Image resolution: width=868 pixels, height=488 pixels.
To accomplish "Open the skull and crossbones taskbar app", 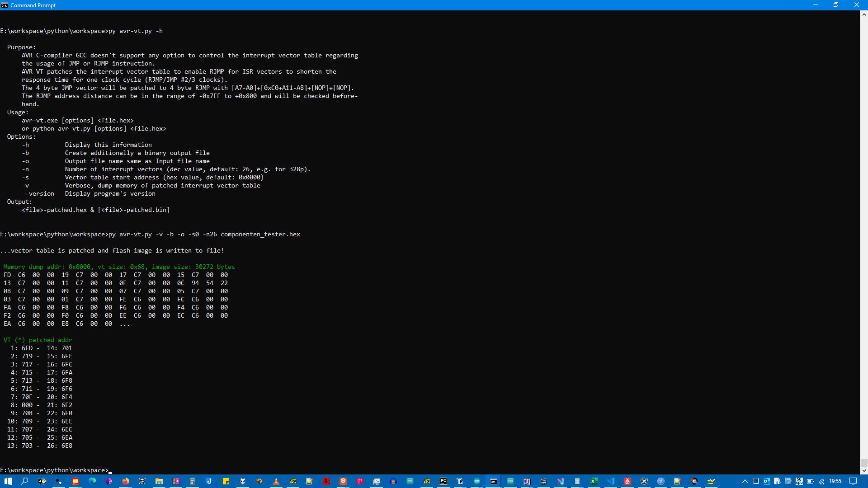I will (142, 481).
